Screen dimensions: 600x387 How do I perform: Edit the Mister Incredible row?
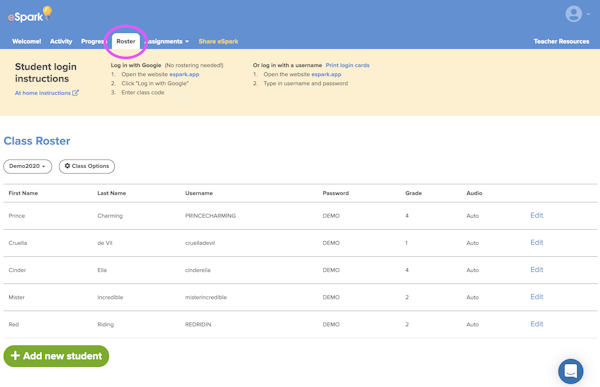coord(536,297)
